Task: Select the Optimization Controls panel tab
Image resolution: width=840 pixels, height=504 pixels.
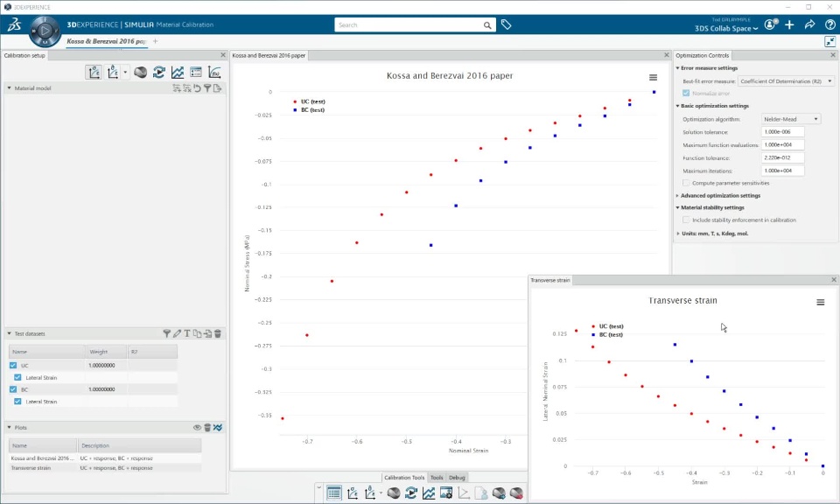Action: (703, 55)
